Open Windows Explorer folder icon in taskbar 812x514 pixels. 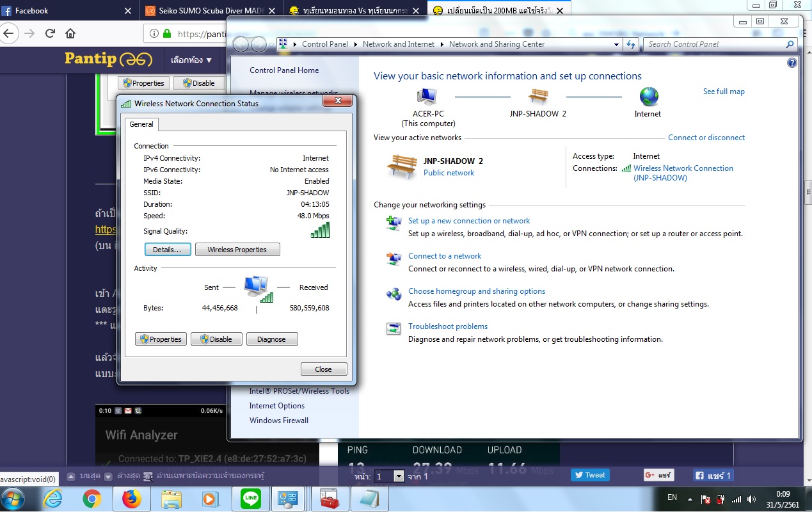pyautogui.click(x=171, y=499)
